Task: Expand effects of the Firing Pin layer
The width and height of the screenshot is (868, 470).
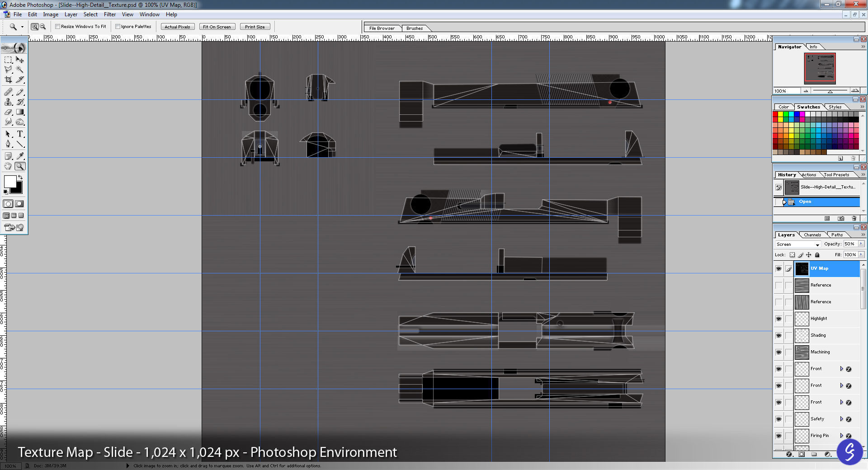Action: click(x=841, y=436)
